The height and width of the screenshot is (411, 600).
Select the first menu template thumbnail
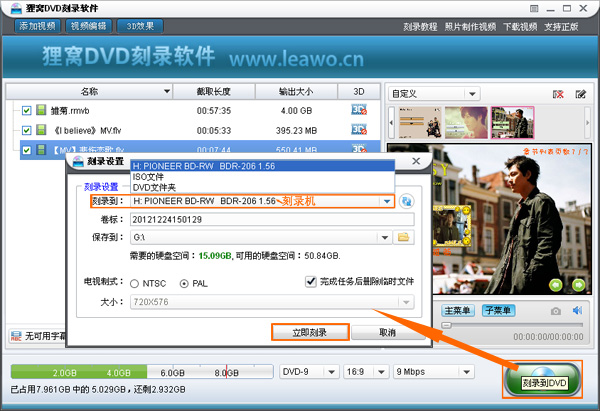tap(420, 122)
